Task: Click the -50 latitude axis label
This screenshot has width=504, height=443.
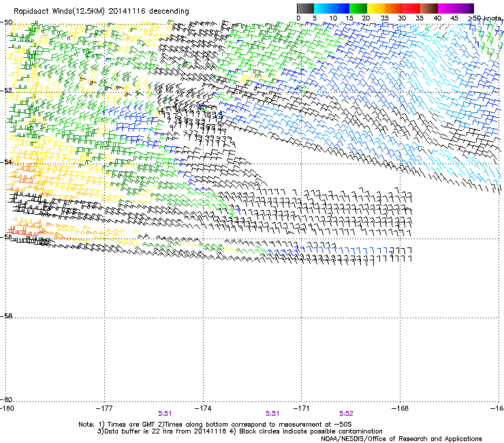Action: tap(6, 22)
